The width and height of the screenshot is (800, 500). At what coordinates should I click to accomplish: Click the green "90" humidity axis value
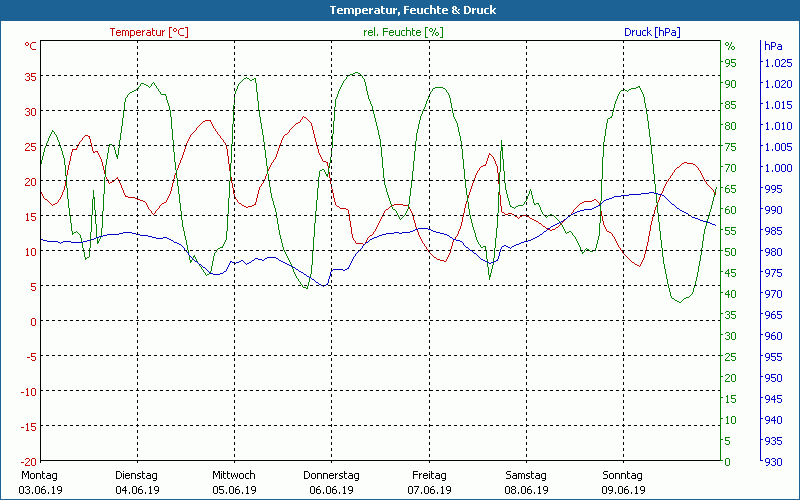point(731,84)
